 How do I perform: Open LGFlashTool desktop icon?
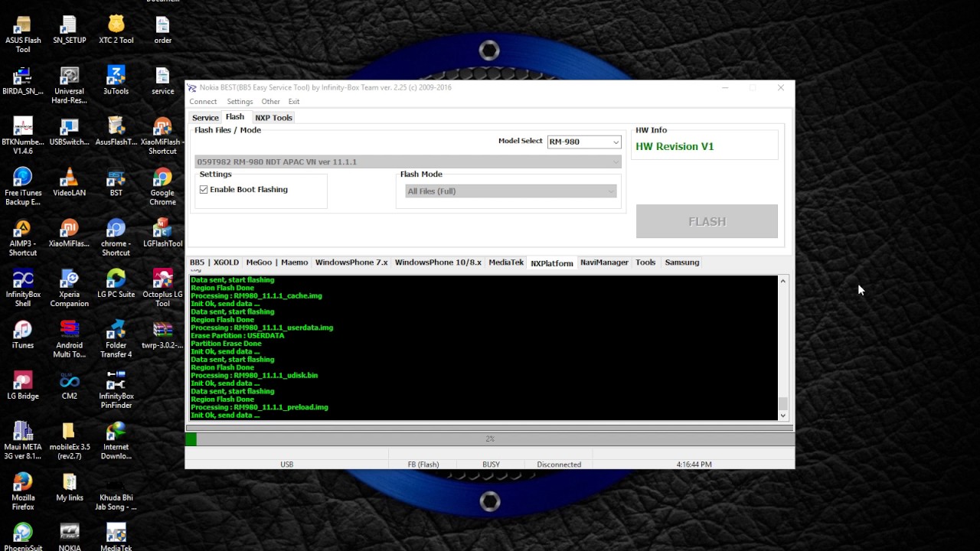click(x=162, y=233)
